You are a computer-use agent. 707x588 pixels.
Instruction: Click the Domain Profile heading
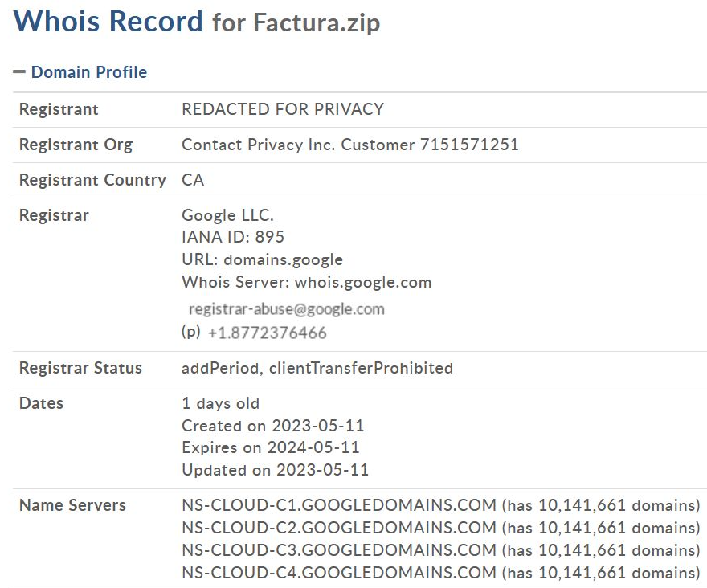tap(89, 72)
